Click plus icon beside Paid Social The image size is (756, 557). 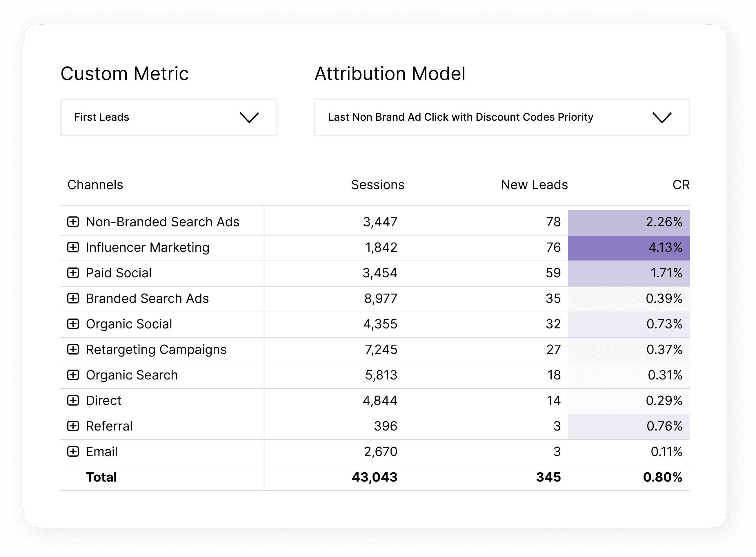(x=73, y=273)
